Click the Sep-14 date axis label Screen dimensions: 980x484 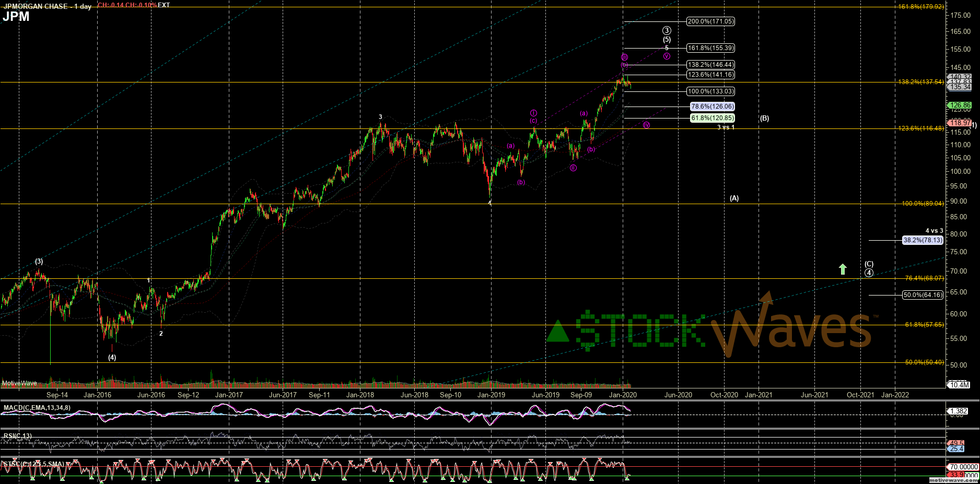tap(57, 395)
